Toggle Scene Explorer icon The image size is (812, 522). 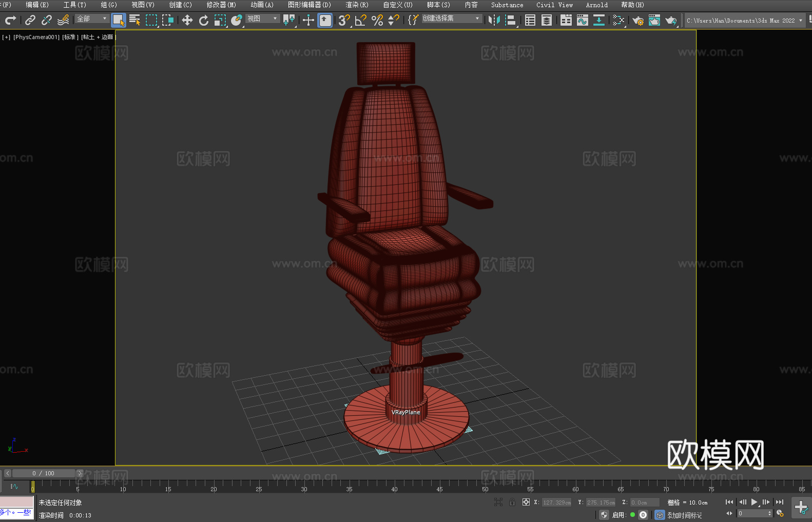pyautogui.click(x=530, y=20)
